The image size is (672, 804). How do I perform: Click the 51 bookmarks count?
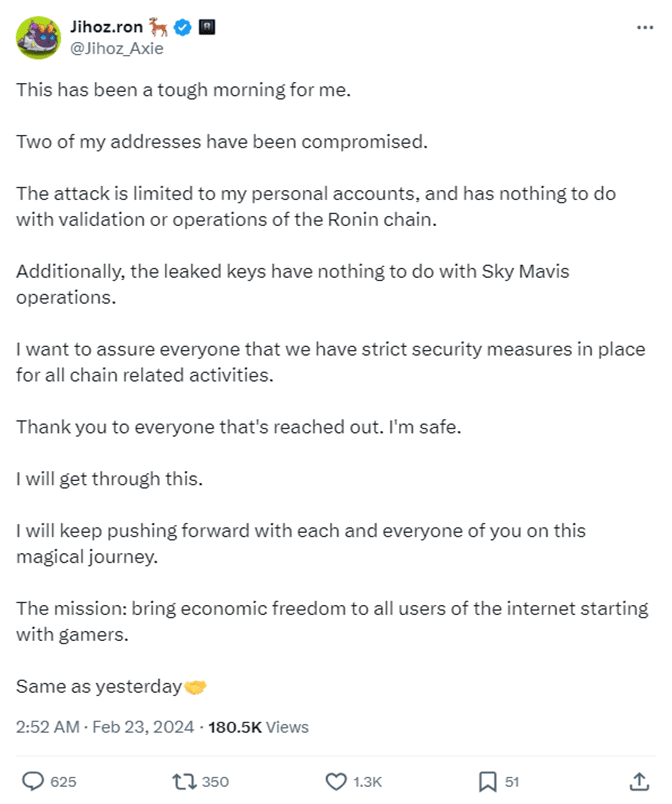tap(512, 782)
